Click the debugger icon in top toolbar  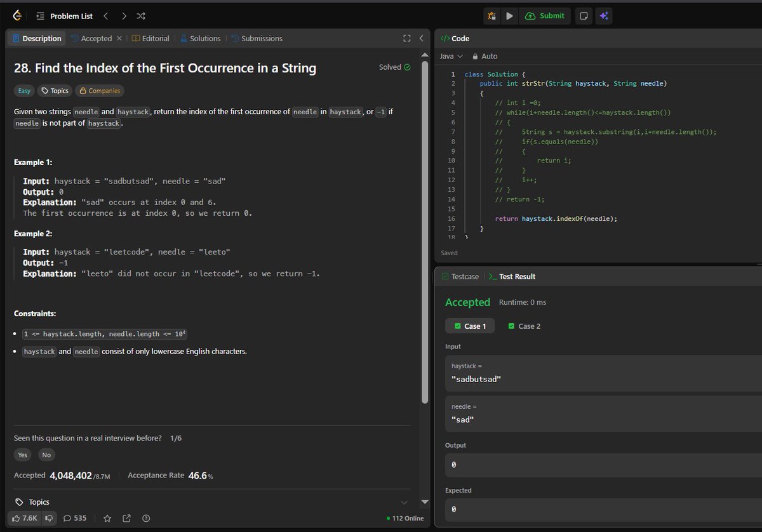click(x=492, y=16)
